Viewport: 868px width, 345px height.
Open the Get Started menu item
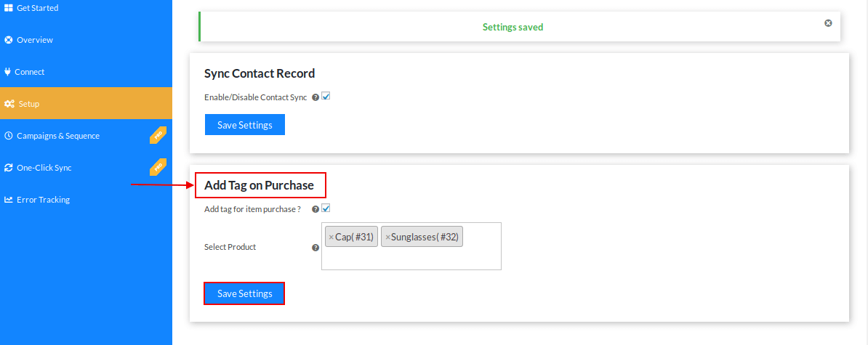click(x=86, y=8)
